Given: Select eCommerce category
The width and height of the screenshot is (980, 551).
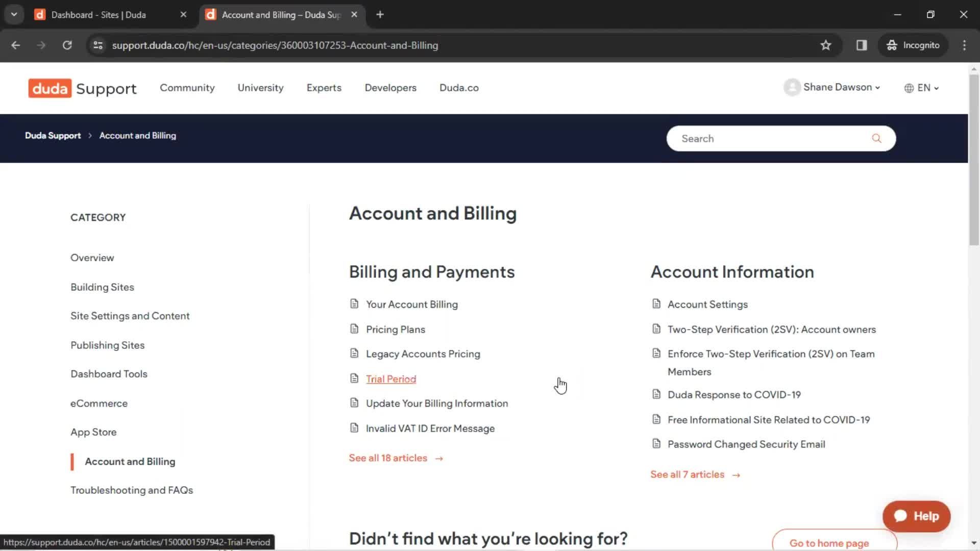Looking at the screenshot, I should [99, 403].
